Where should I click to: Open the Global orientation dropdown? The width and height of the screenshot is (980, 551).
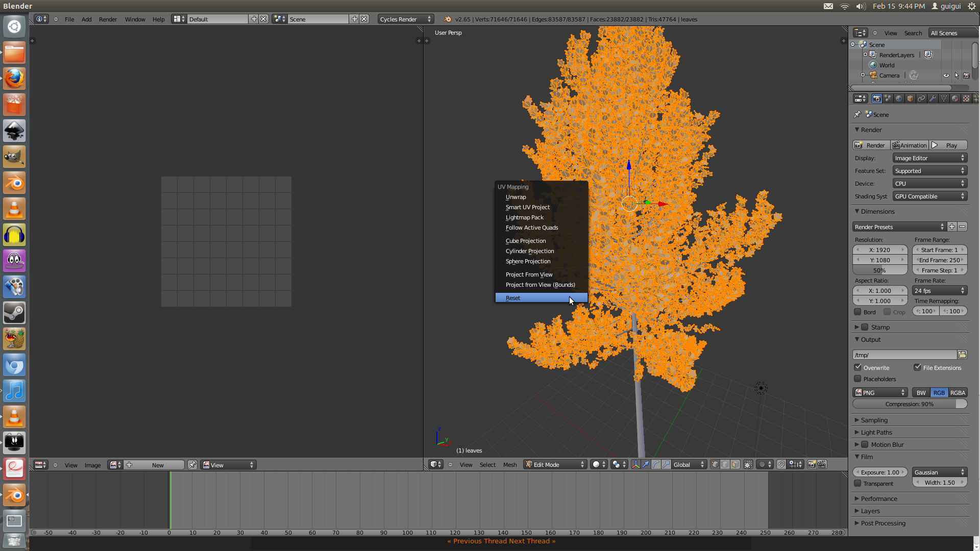689,464
